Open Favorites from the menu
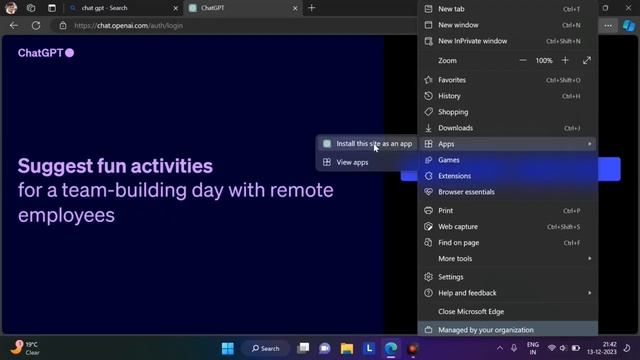 tap(507, 80)
